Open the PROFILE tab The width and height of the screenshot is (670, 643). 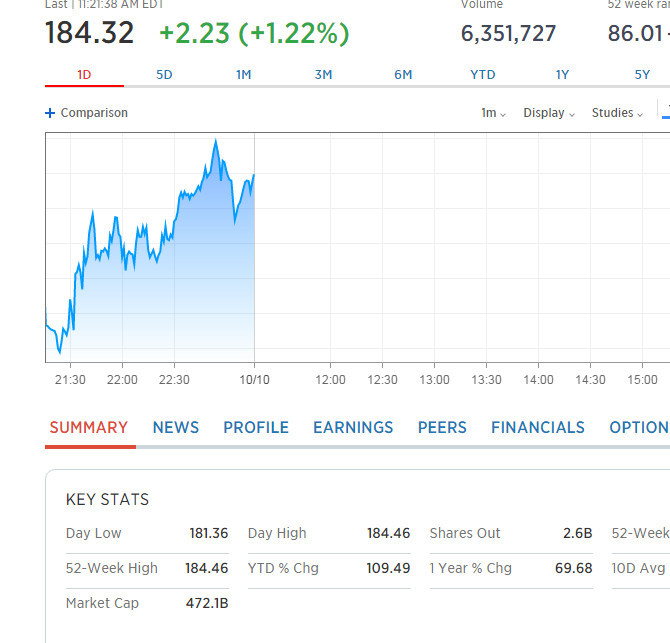[256, 427]
